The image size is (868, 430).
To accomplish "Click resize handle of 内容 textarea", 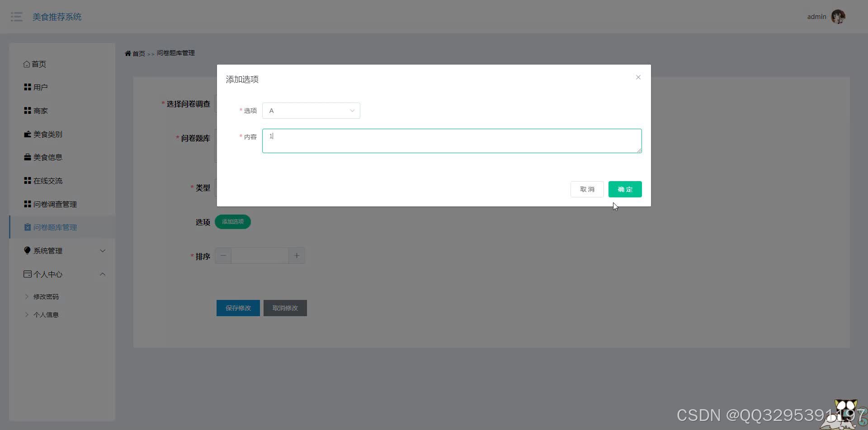I will pyautogui.click(x=639, y=150).
